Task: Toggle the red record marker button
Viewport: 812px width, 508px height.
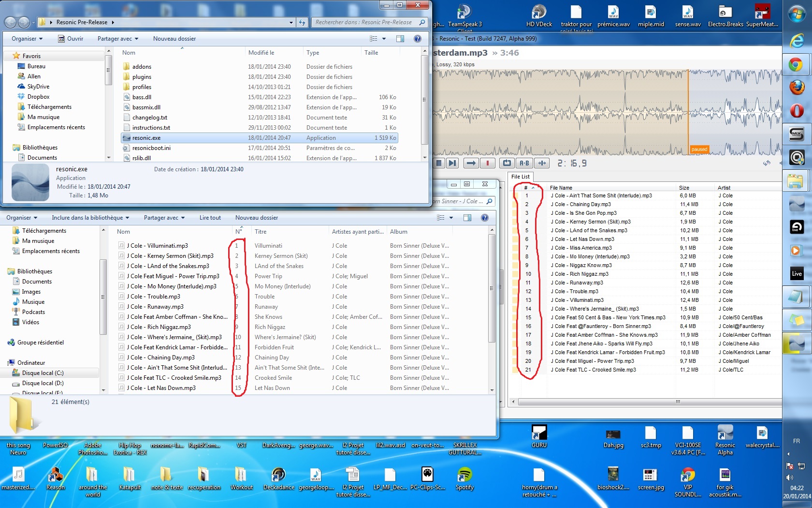Action: 487,163
